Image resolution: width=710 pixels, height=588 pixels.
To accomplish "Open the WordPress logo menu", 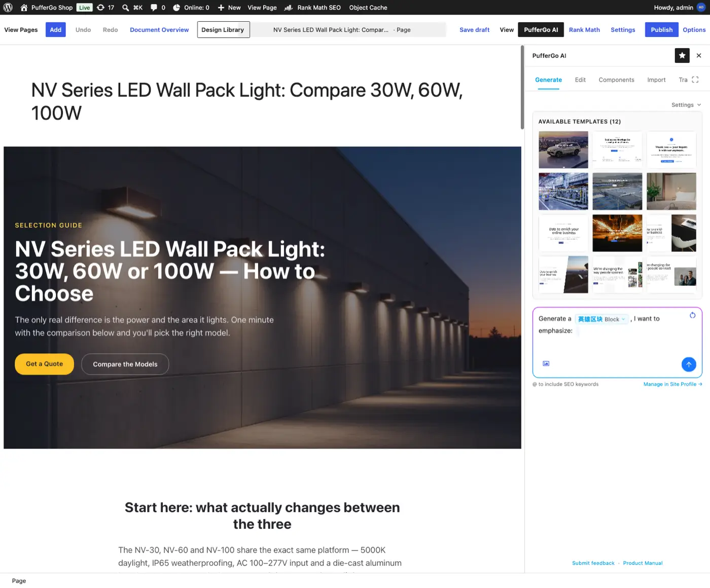I will point(8,8).
